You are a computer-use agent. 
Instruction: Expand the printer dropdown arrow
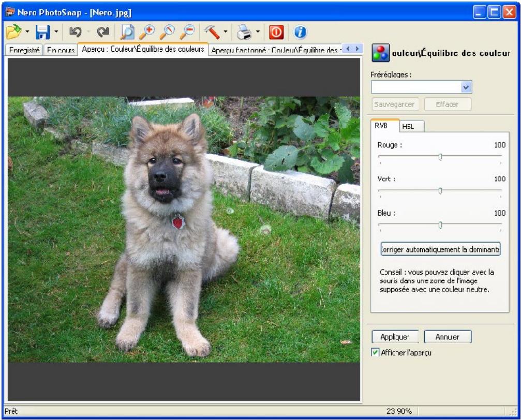coord(258,32)
